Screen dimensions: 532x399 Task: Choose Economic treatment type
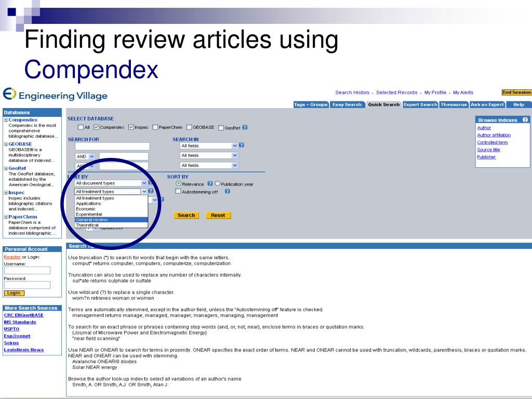tap(111, 209)
